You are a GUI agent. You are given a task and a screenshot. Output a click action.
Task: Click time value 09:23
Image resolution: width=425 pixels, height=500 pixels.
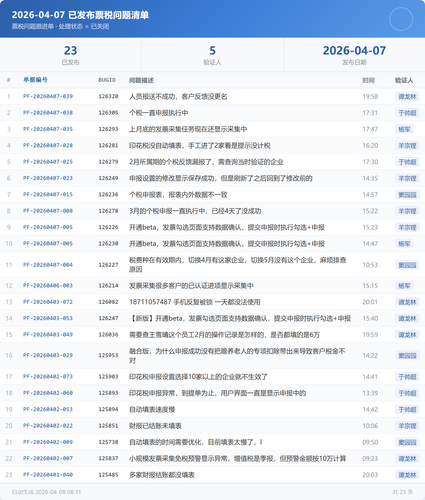370,458
